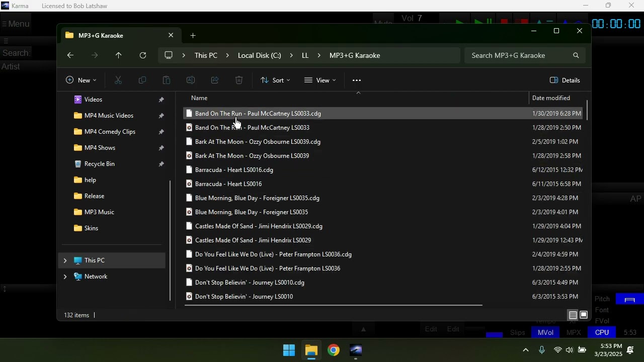Click Band On The Run LS0033 audio file icon
Viewport: 644px width, 362px height.
click(189, 128)
